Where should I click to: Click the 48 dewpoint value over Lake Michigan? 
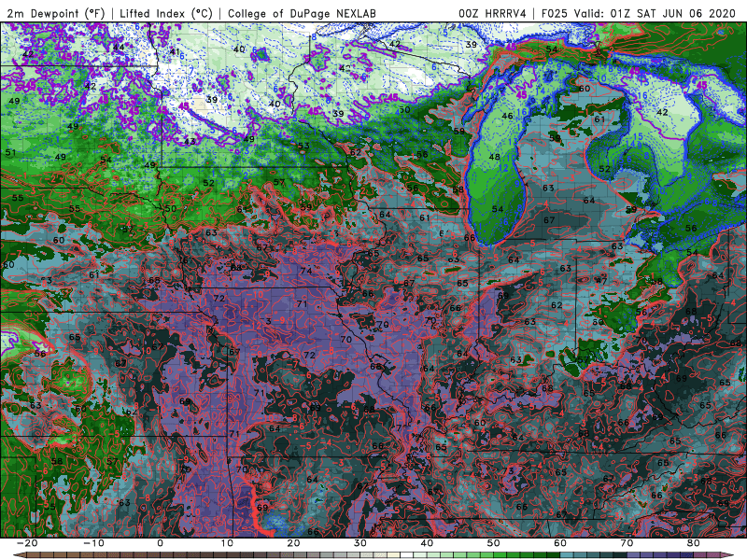click(x=495, y=157)
